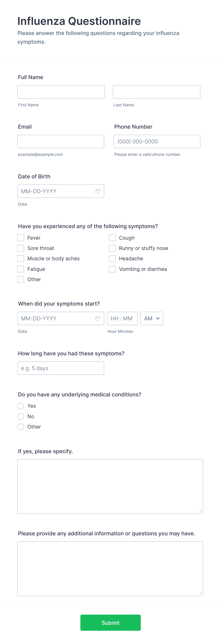Check the Sore throat checkbox
Viewport: 218px width, 644px height.
(21, 248)
